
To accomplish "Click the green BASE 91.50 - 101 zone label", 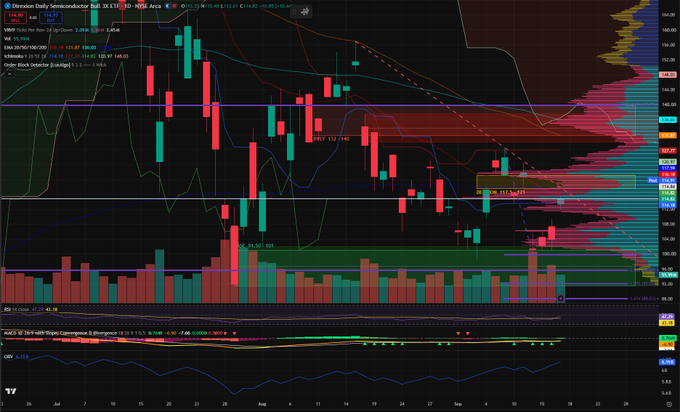I will point(256,246).
